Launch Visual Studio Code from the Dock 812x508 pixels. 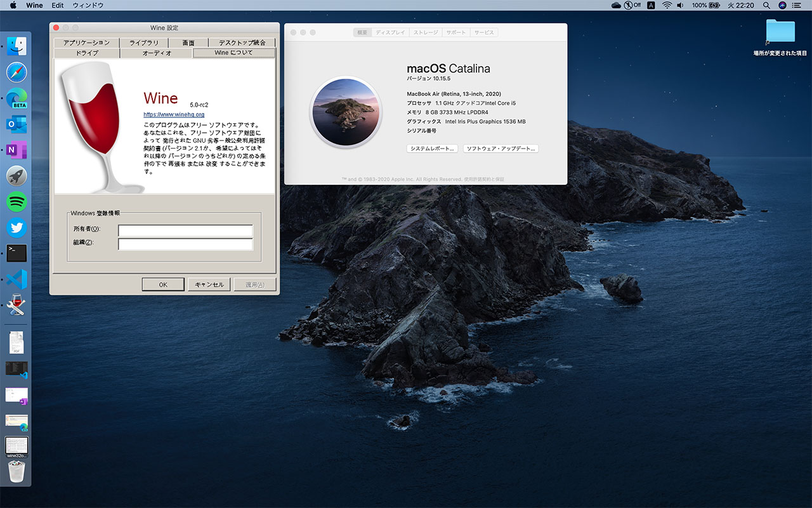tap(16, 279)
